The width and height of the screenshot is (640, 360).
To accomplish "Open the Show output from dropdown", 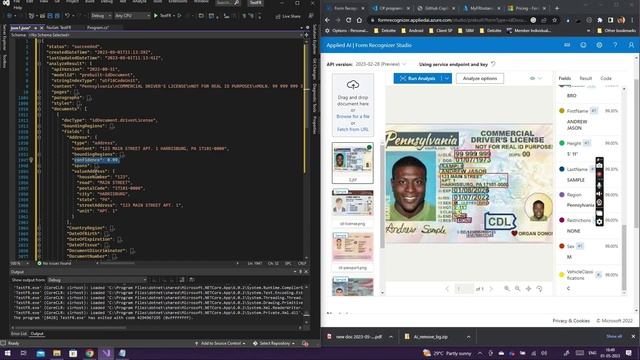I will click(x=97, y=280).
